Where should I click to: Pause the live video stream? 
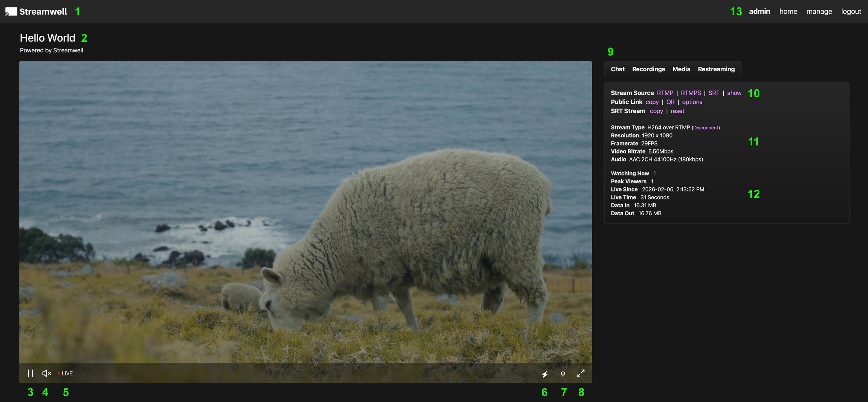click(x=31, y=373)
